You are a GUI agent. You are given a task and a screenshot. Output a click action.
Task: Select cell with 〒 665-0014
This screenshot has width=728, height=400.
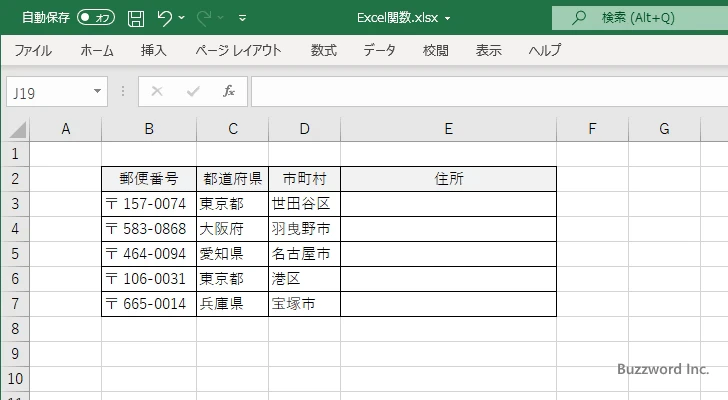point(149,304)
